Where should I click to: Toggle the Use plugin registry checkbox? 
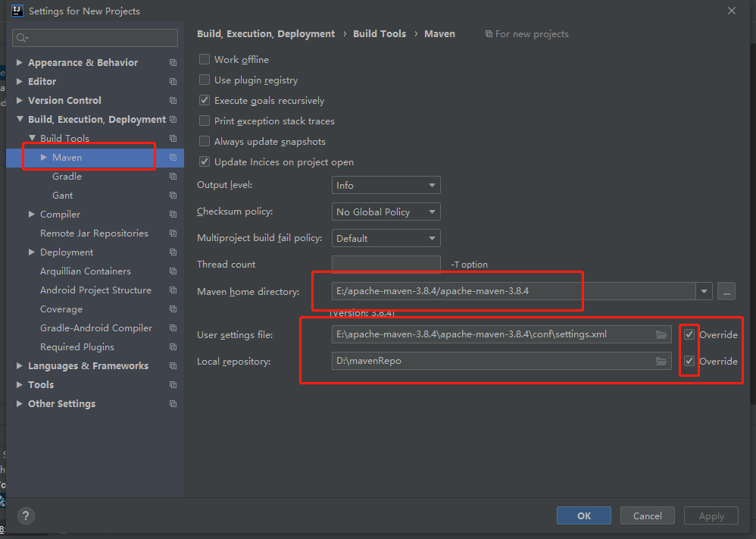[x=205, y=80]
